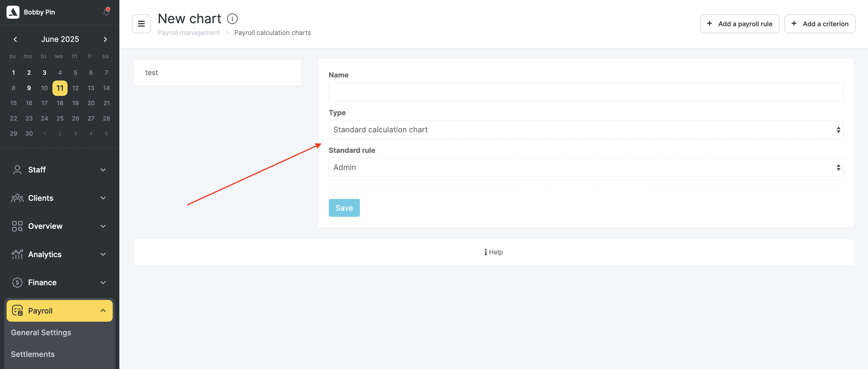
Task: Click Add a criterion button
Action: 820,24
